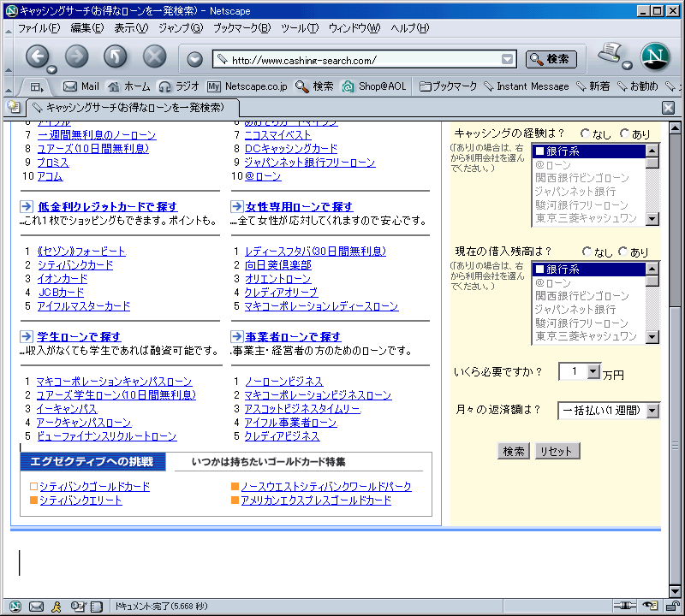Viewport: 685px width, 616px height.
Task: Click the 検索 button next to URL bar
Action: click(551, 59)
